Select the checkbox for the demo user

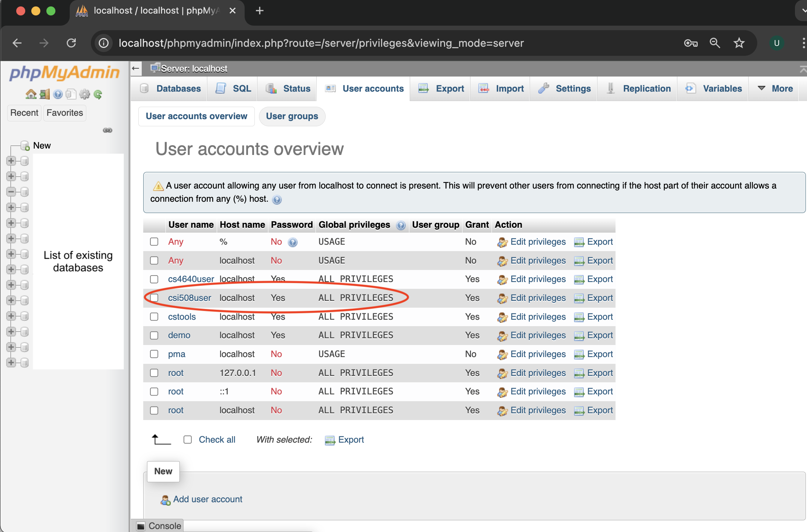pyautogui.click(x=154, y=335)
